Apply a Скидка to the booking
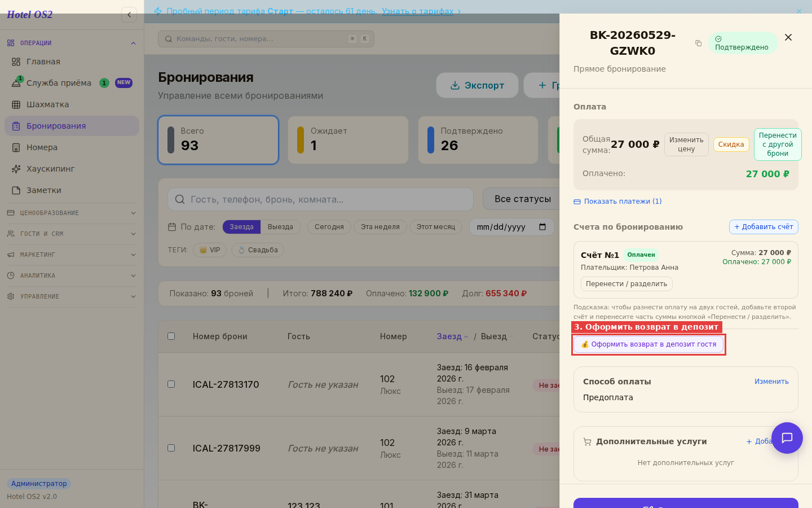The height and width of the screenshot is (508, 812). coord(731,144)
